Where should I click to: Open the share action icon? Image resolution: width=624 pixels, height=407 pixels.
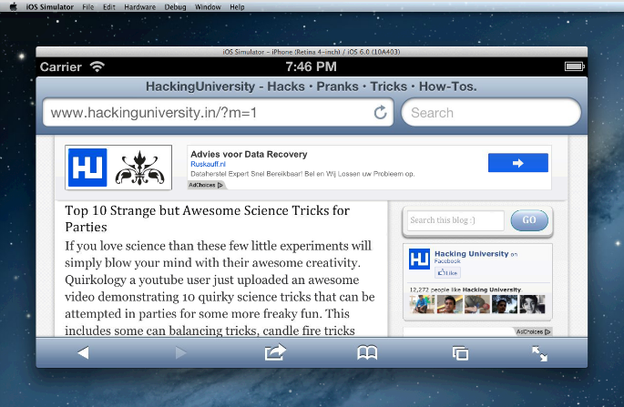tap(275, 352)
